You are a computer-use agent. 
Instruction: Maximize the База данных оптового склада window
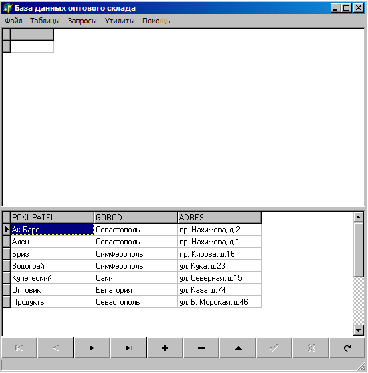coord(346,8)
